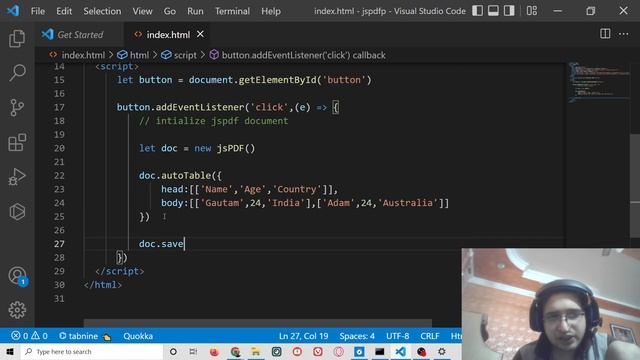This screenshot has width=640, height=360.
Task: Open Chrome from the taskbar
Action: [235, 351]
